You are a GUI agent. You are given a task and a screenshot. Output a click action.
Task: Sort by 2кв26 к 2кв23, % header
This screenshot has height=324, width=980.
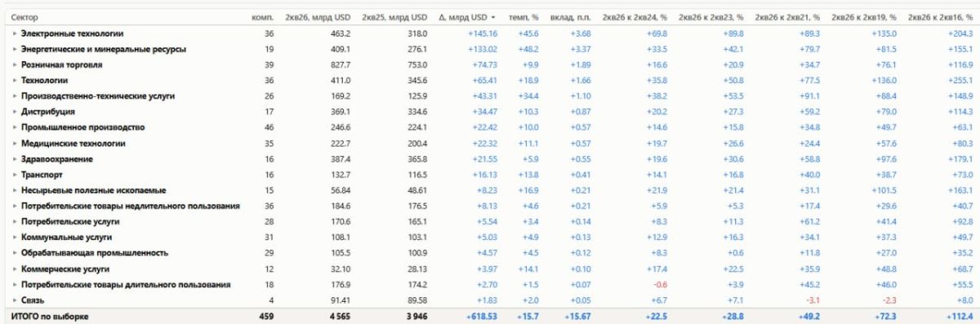click(x=711, y=17)
